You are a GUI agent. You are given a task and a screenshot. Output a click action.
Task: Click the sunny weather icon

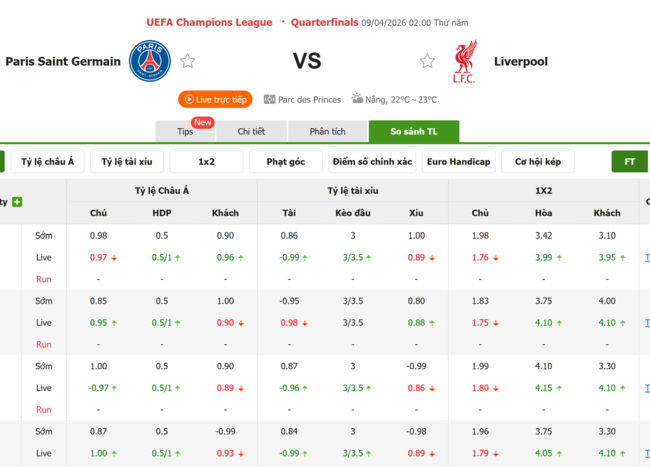(x=357, y=99)
